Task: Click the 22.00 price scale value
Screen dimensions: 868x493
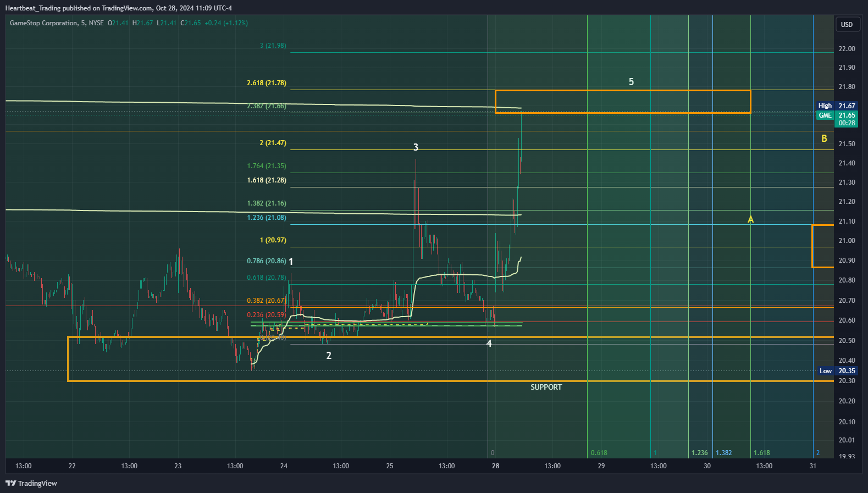Action: [x=847, y=49]
